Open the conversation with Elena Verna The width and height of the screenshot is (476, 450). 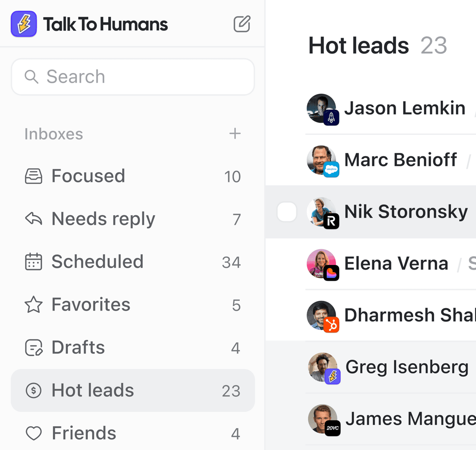(x=397, y=263)
